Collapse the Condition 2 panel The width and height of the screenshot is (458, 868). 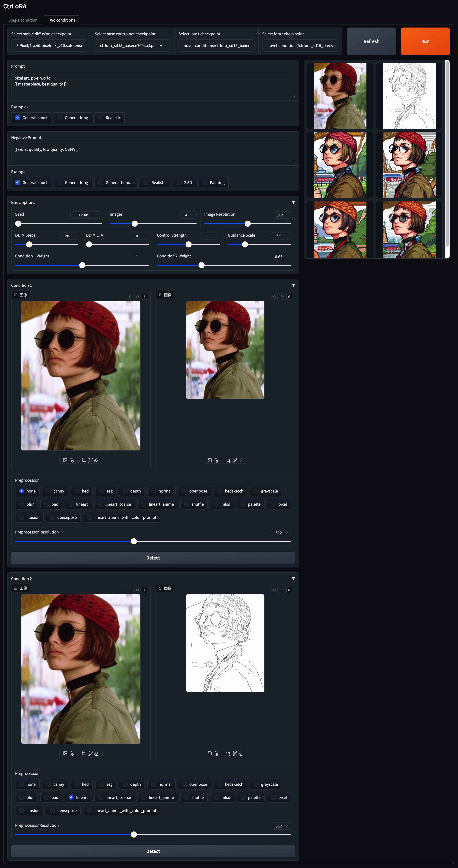(293, 579)
